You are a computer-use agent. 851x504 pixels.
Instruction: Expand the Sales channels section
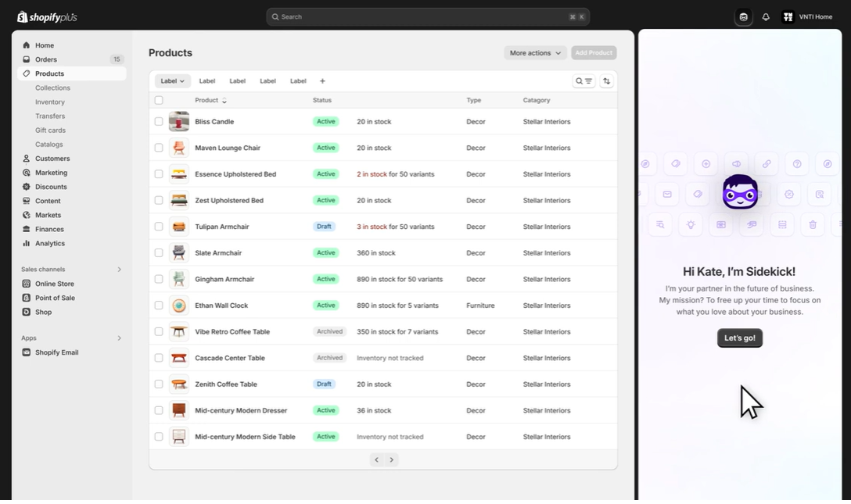120,270
